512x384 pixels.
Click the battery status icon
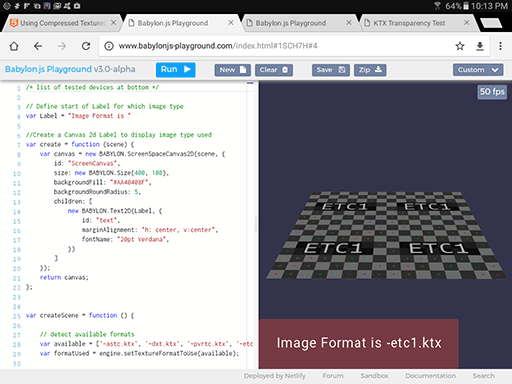point(466,6)
